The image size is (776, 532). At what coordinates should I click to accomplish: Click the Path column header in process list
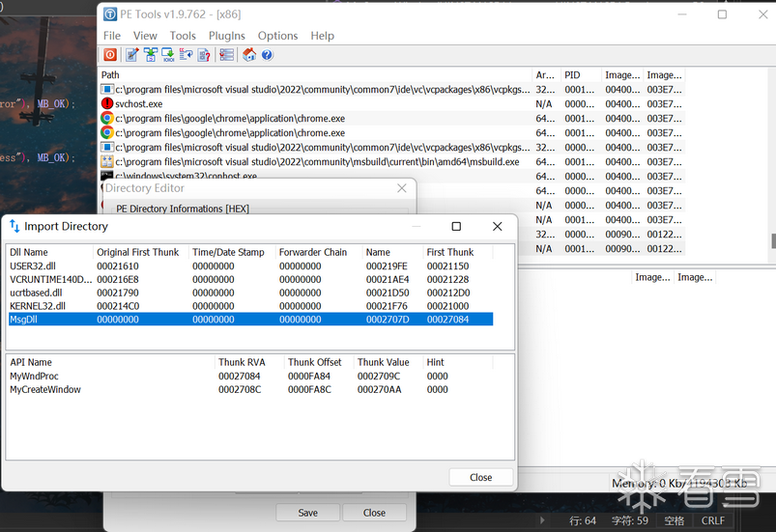tap(315, 75)
